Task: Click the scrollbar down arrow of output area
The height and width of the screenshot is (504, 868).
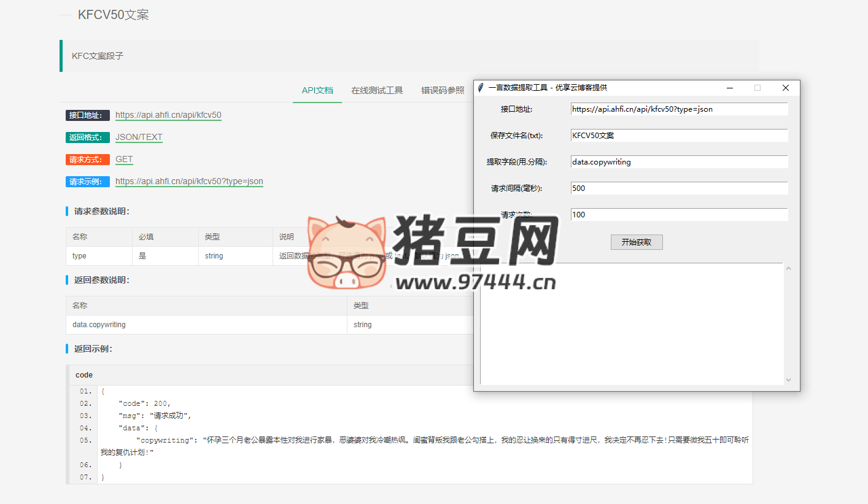Action: pos(789,380)
